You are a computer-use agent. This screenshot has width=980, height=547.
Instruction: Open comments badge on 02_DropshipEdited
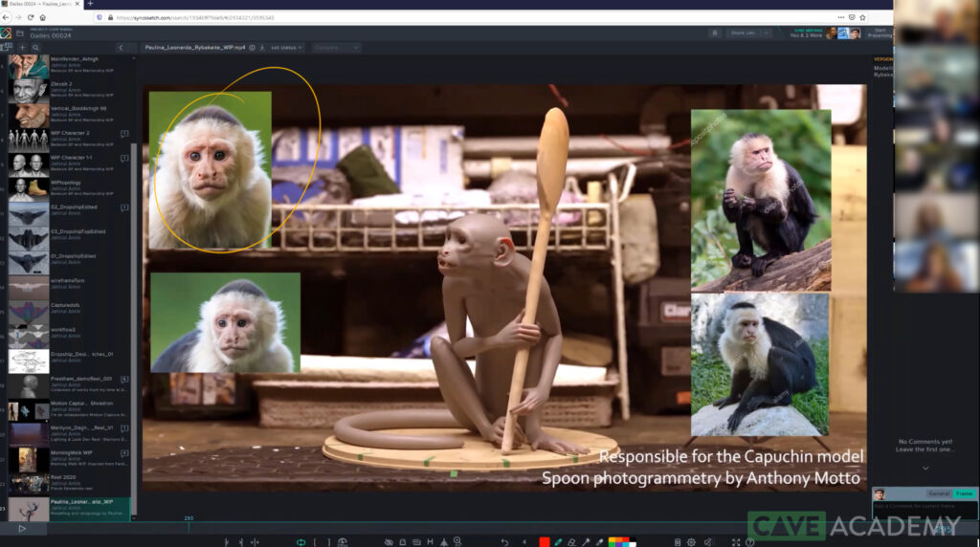pyautogui.click(x=124, y=208)
